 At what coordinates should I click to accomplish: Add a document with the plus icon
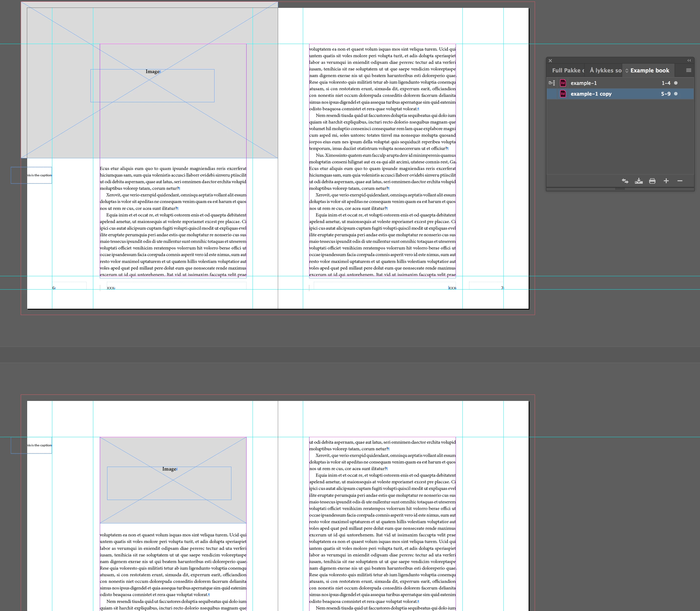pyautogui.click(x=666, y=181)
